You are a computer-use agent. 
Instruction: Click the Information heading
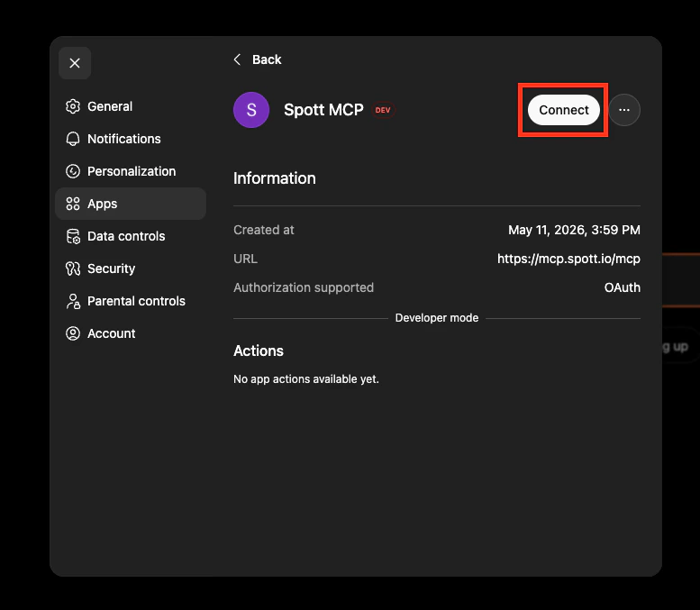click(x=275, y=178)
